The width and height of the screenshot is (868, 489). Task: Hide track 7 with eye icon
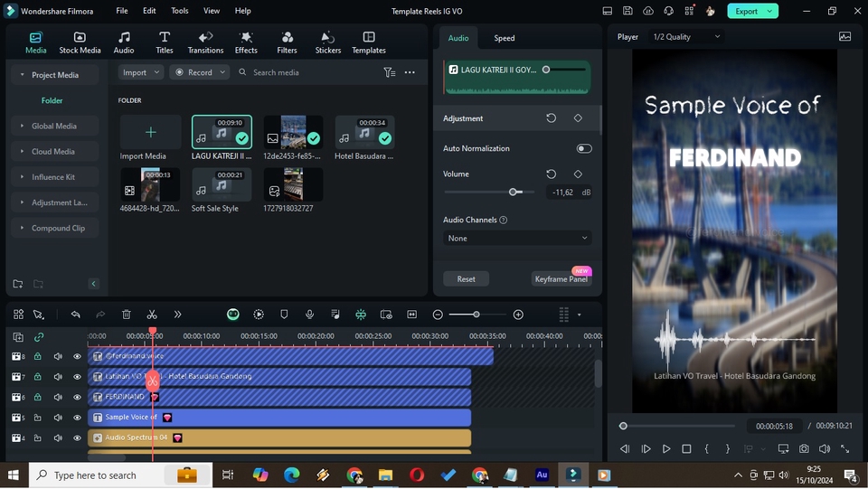pyautogui.click(x=77, y=377)
